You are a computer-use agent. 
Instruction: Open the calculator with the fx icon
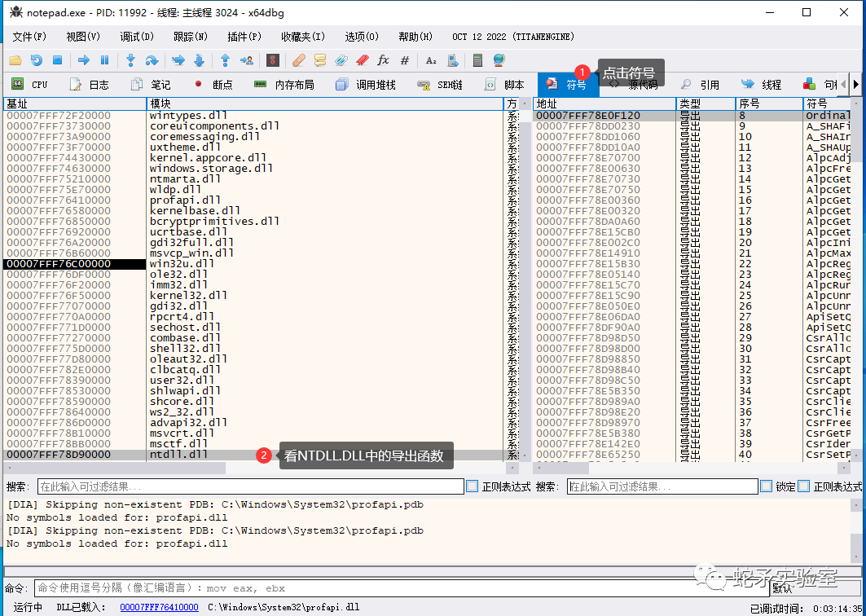click(383, 59)
